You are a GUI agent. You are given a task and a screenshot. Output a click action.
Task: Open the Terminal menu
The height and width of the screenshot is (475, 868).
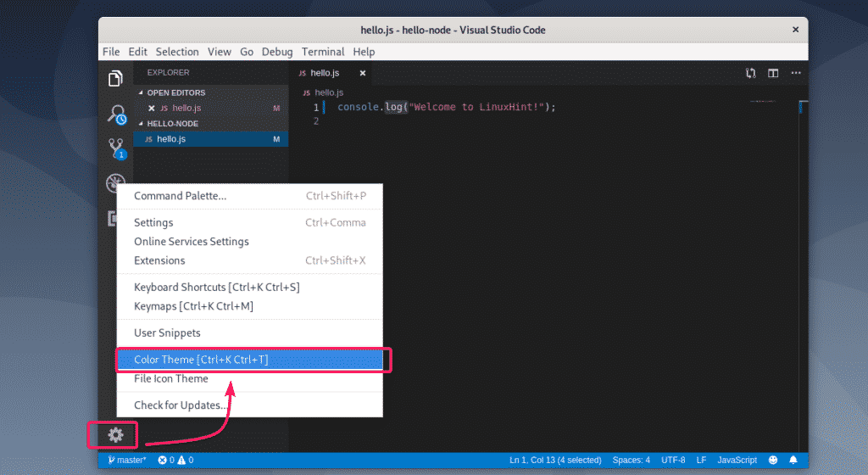(323, 52)
